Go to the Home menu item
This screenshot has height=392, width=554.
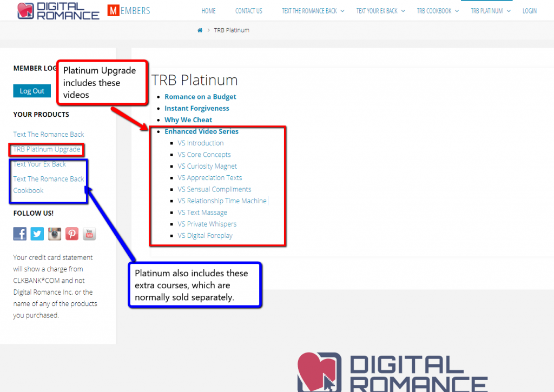tap(208, 11)
